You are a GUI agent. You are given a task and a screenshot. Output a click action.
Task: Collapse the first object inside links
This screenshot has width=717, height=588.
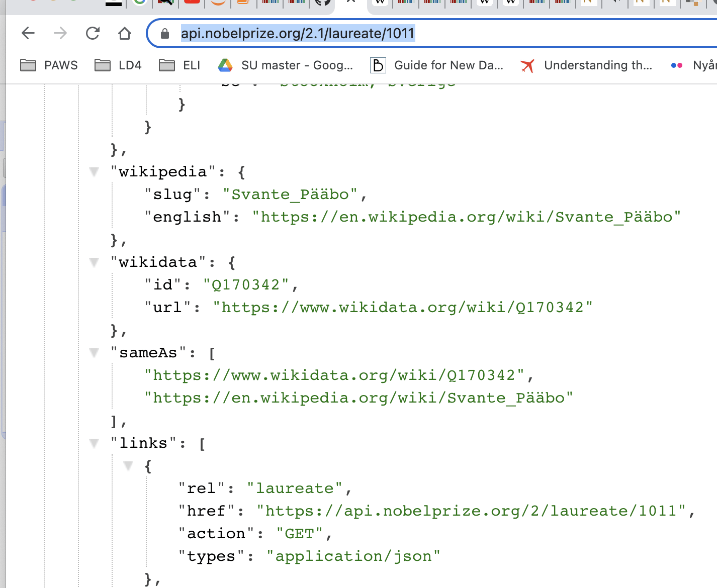click(x=128, y=466)
